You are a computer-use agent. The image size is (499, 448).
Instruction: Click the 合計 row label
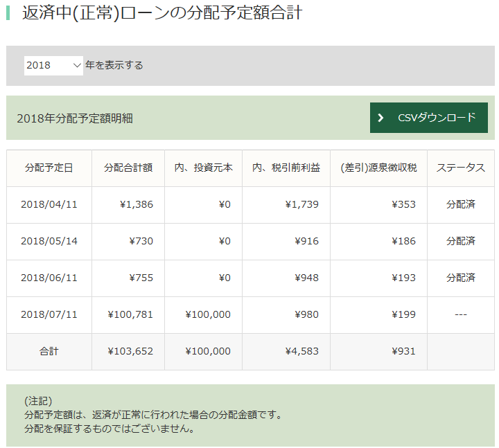[49, 351]
